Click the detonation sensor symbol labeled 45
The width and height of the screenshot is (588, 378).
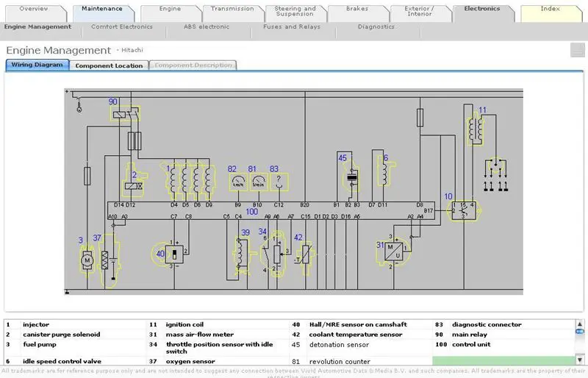351,178
